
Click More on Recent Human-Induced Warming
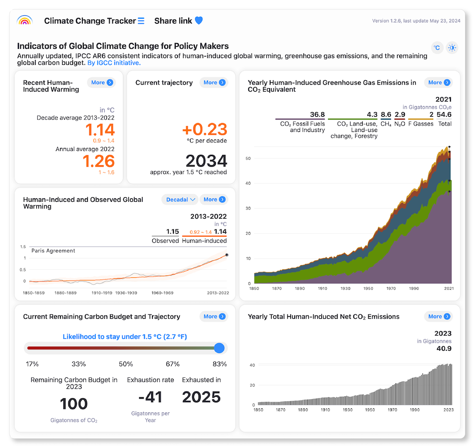[101, 82]
